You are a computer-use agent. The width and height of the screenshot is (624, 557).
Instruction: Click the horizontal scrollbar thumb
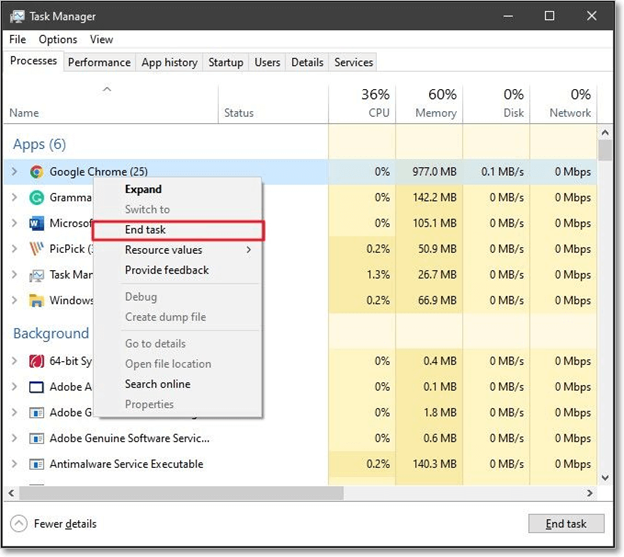click(x=181, y=493)
